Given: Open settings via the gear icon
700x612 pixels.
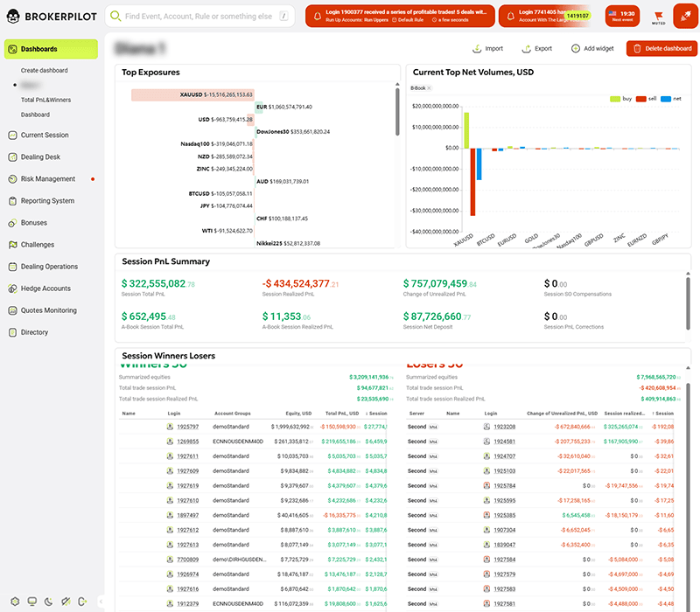Looking at the screenshot, I should [x=15, y=601].
